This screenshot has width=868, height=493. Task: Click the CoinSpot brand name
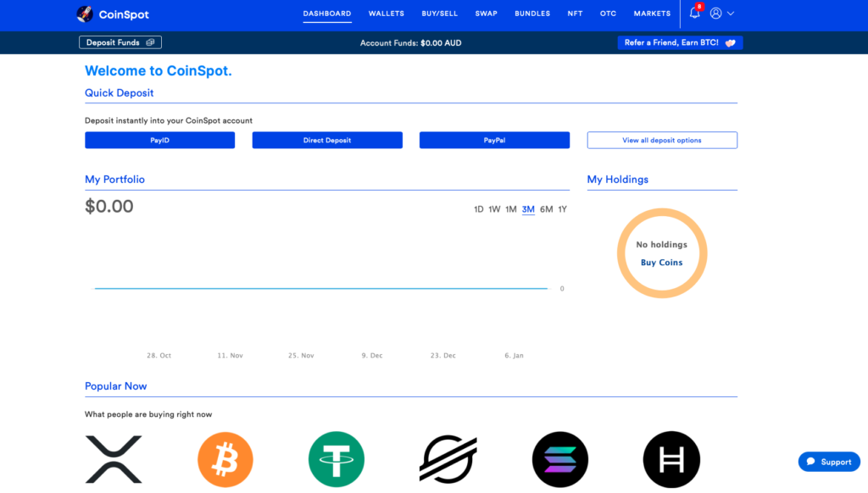coord(124,15)
